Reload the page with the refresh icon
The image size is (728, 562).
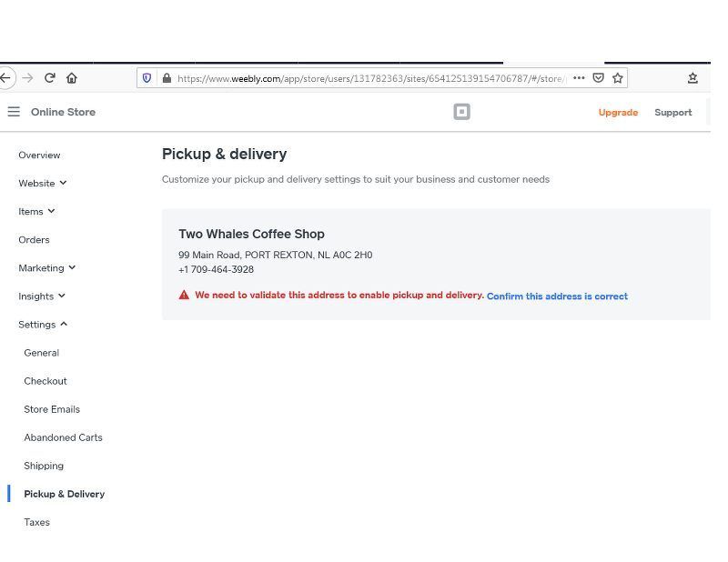click(50, 78)
